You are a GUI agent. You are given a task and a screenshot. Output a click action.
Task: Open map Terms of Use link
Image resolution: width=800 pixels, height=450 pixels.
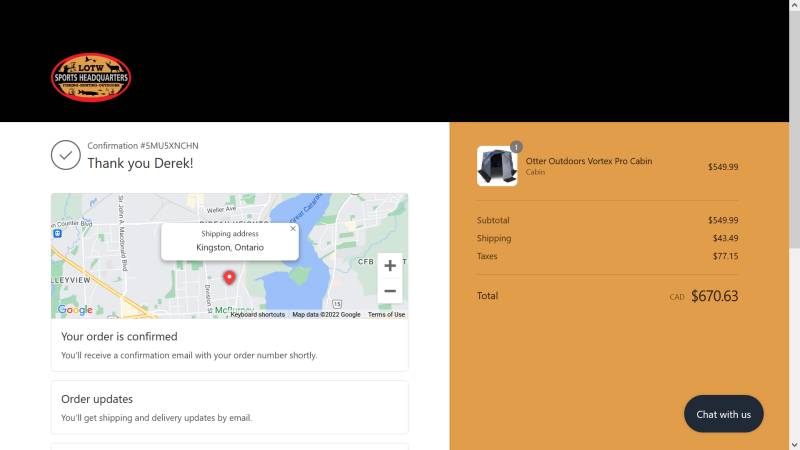[386, 314]
